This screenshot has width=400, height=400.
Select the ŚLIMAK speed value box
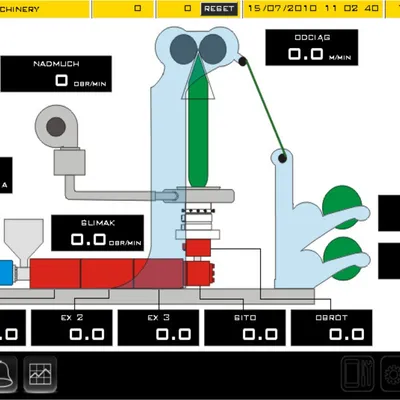point(98,233)
